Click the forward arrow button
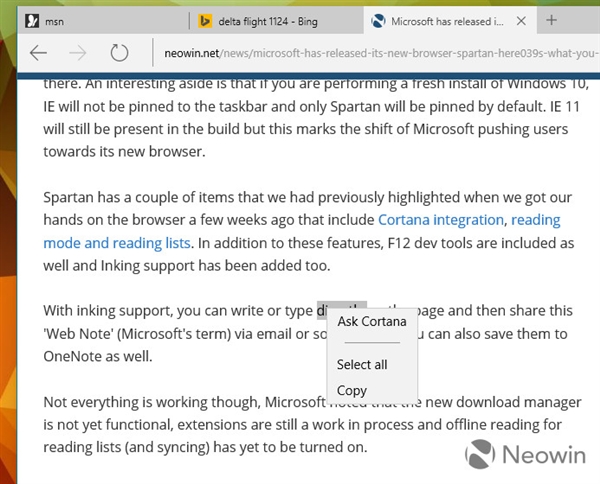This screenshot has height=484, width=600. (78, 53)
